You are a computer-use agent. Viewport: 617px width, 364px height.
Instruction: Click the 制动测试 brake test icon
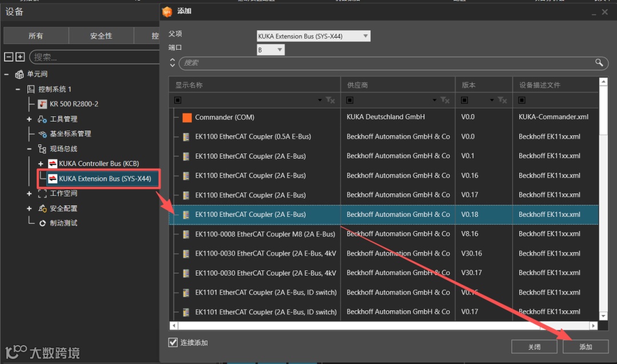pyautogui.click(x=42, y=223)
